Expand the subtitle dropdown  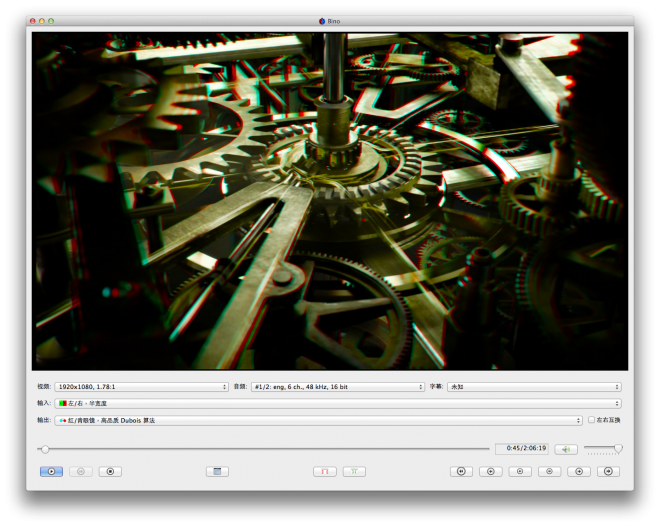(534, 386)
